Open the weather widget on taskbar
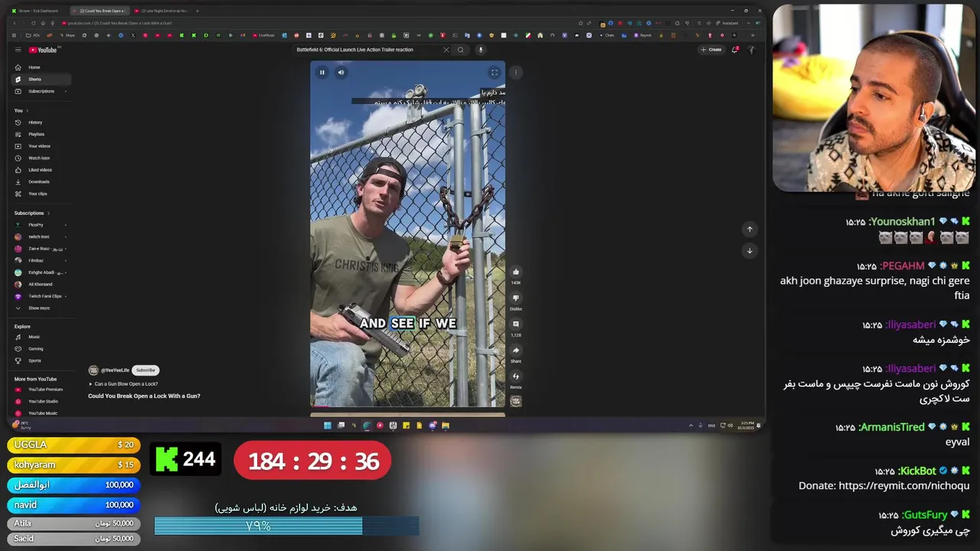980x551 pixels. coord(20,424)
